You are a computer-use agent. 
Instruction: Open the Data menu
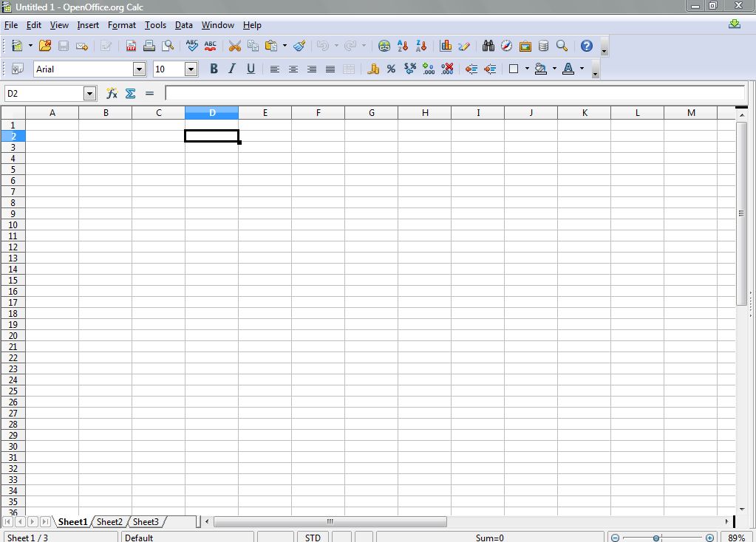coord(183,24)
